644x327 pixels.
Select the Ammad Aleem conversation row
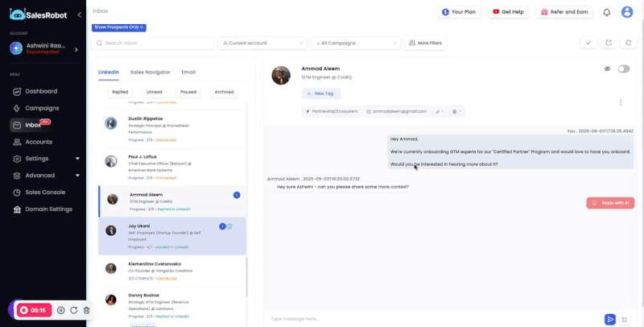(172, 201)
